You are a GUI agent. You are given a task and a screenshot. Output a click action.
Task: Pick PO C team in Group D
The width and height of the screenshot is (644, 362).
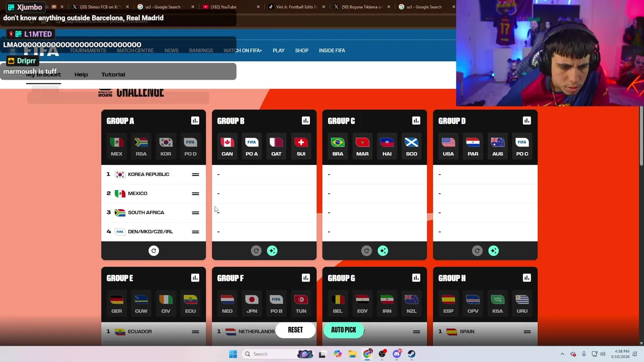click(522, 146)
